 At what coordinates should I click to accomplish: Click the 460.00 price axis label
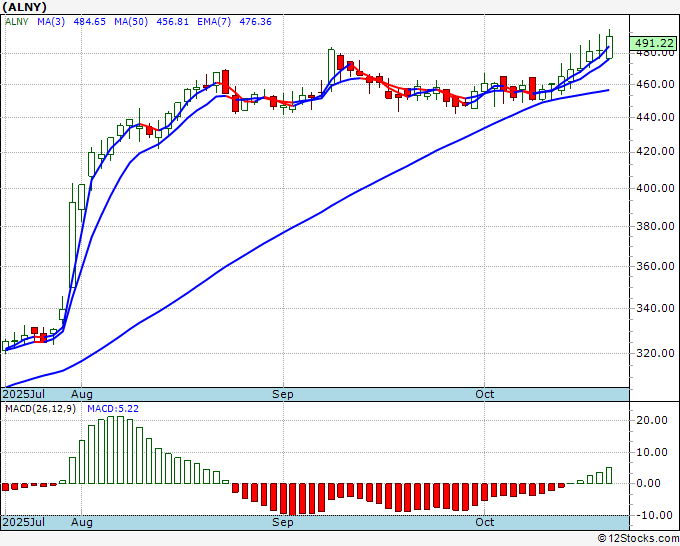(655, 84)
